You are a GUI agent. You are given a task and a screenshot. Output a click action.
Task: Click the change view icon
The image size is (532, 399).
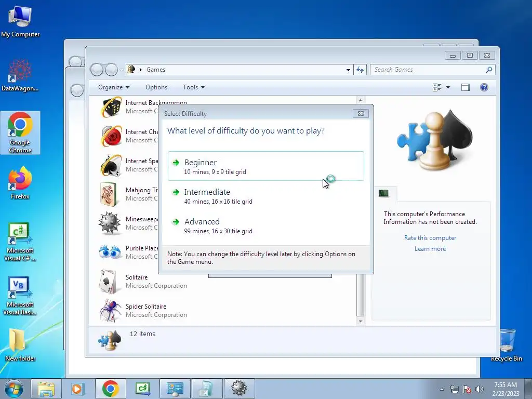pos(437,87)
